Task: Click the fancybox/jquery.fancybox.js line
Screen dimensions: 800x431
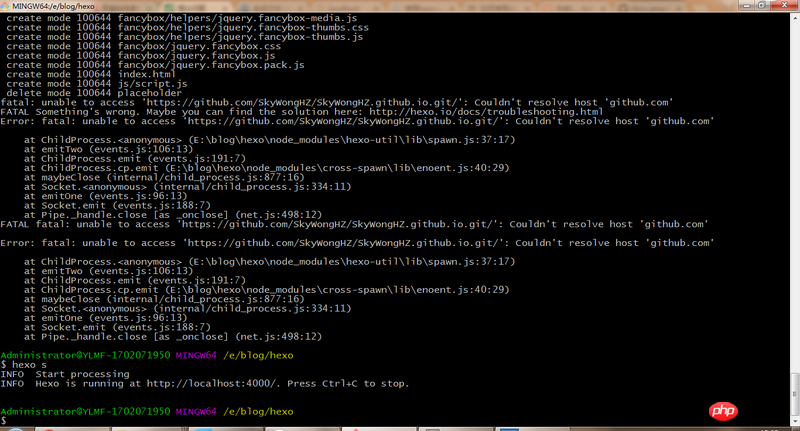Action: click(x=140, y=56)
